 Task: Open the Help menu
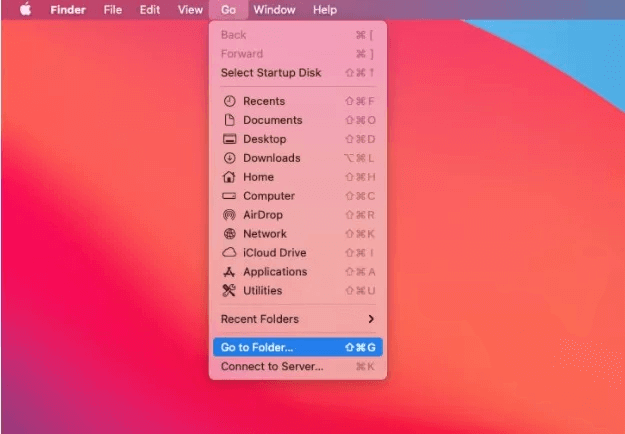point(325,10)
